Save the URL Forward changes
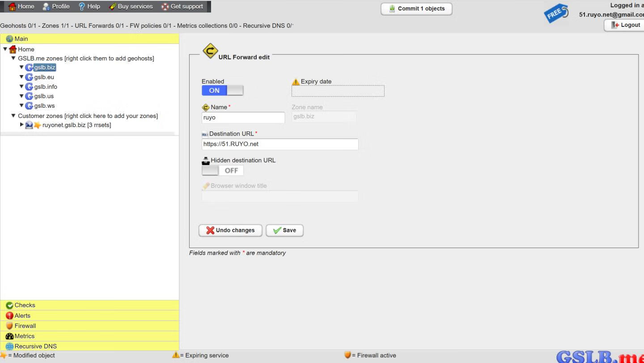 [284, 230]
